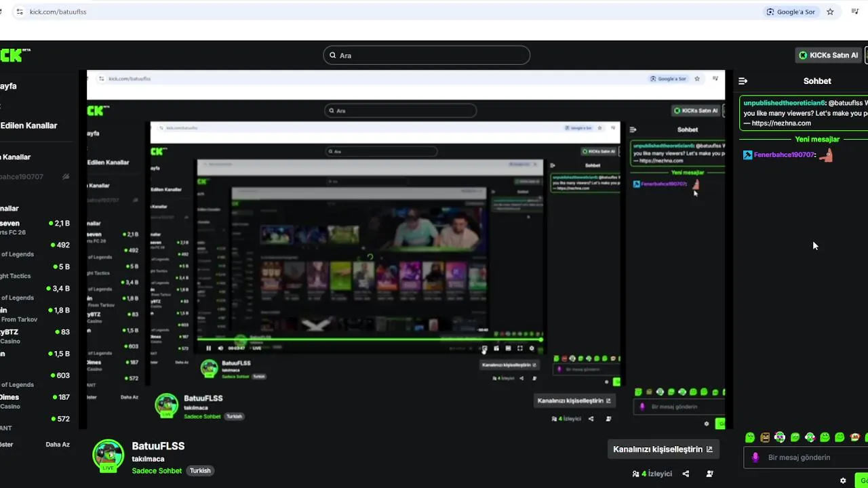Open chat settings gear below the message box

tap(843, 481)
